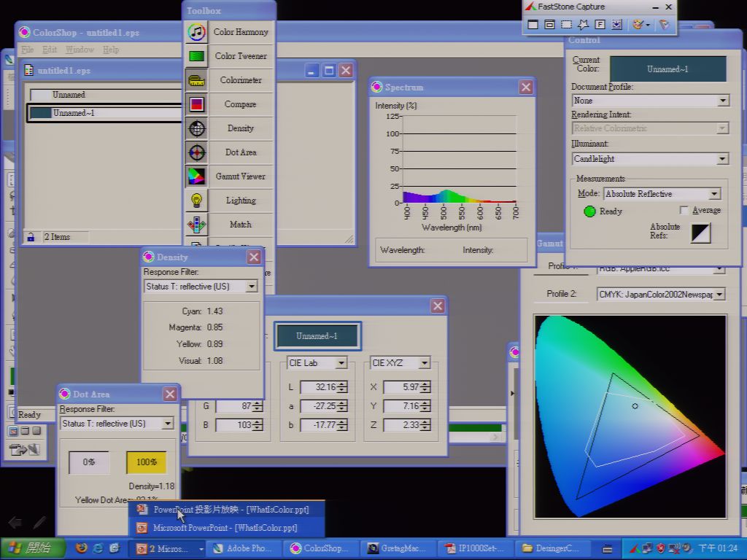Select the Density tool icon
Viewport: 747px width, 560px height.
tap(196, 128)
